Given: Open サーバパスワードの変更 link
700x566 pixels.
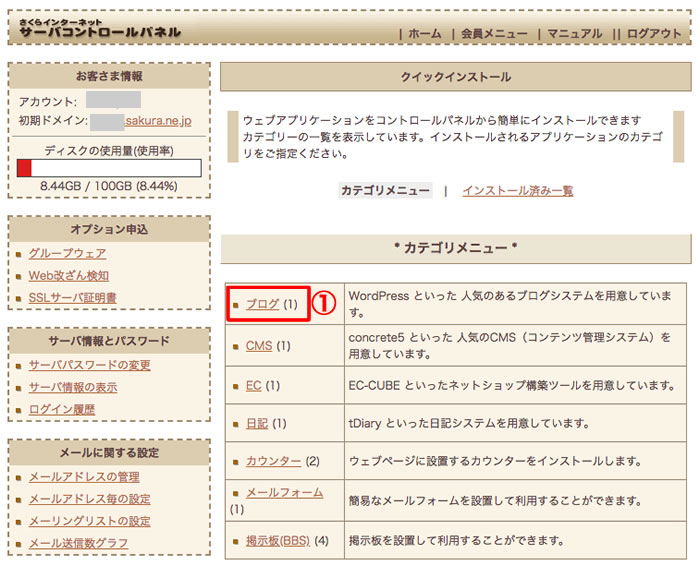Looking at the screenshot, I should click(x=90, y=365).
